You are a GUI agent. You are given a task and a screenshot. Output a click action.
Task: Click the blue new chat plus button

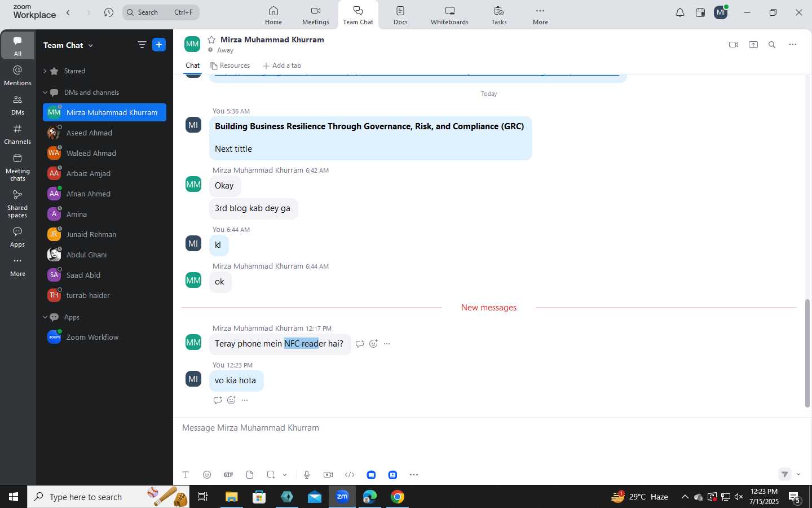(159, 45)
